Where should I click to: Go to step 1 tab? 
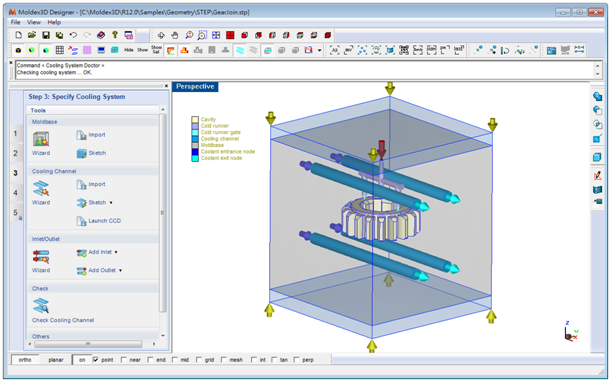(x=16, y=134)
